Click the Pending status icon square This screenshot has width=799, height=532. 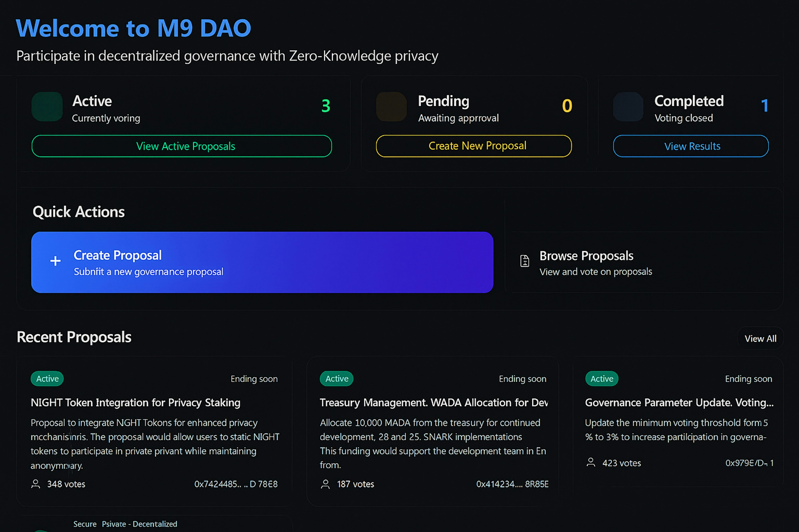[x=391, y=107]
